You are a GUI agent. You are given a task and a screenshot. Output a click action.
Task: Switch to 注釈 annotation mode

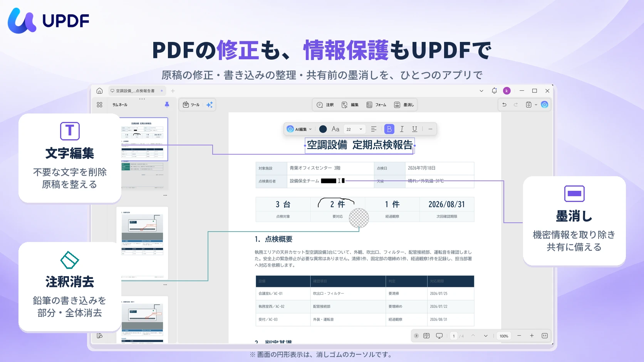[x=325, y=105]
